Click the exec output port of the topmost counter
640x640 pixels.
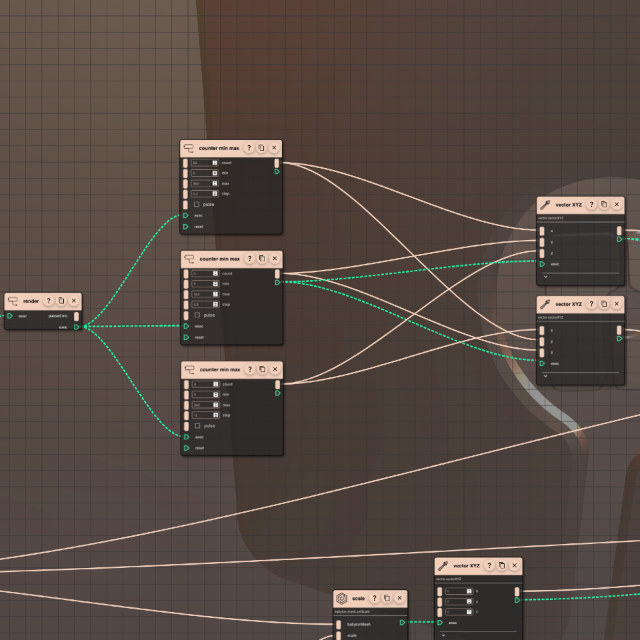[x=277, y=172]
